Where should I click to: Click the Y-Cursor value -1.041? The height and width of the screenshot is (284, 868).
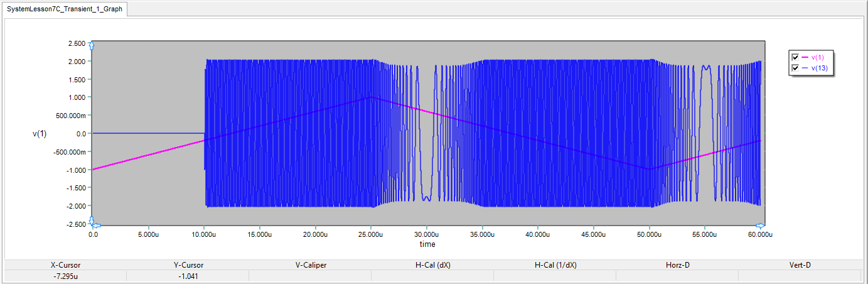tap(188, 276)
